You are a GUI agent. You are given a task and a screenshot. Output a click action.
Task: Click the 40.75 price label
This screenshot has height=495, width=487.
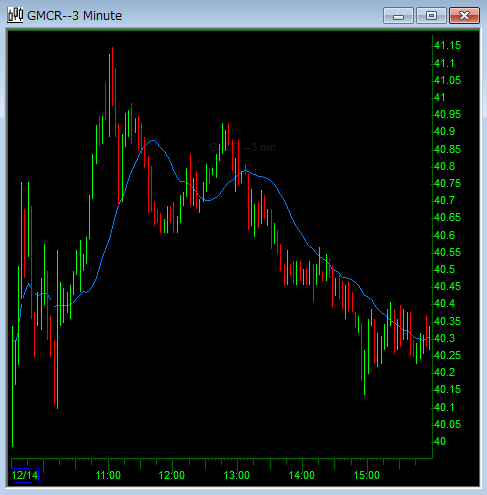[448, 183]
